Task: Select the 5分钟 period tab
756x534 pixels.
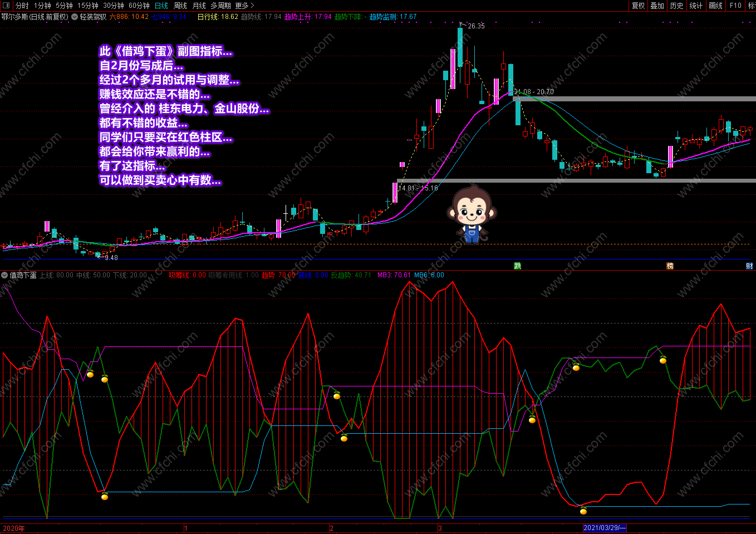Action: click(64, 6)
